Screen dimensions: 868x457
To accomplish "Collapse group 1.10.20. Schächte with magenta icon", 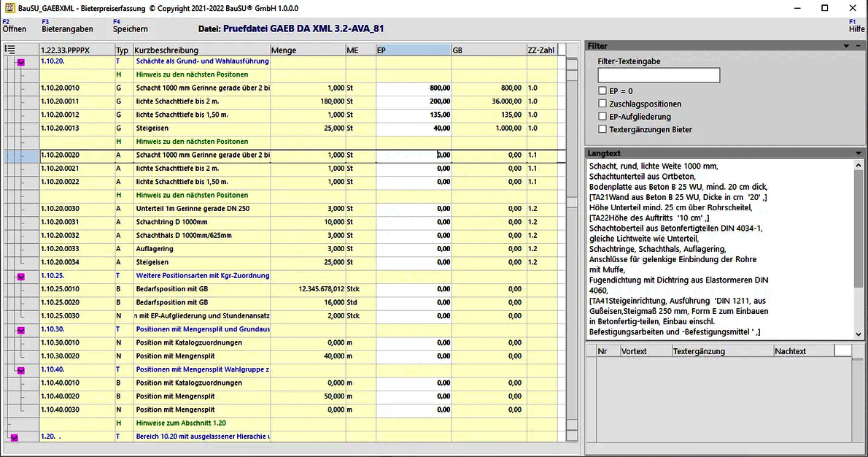I will click(21, 63).
